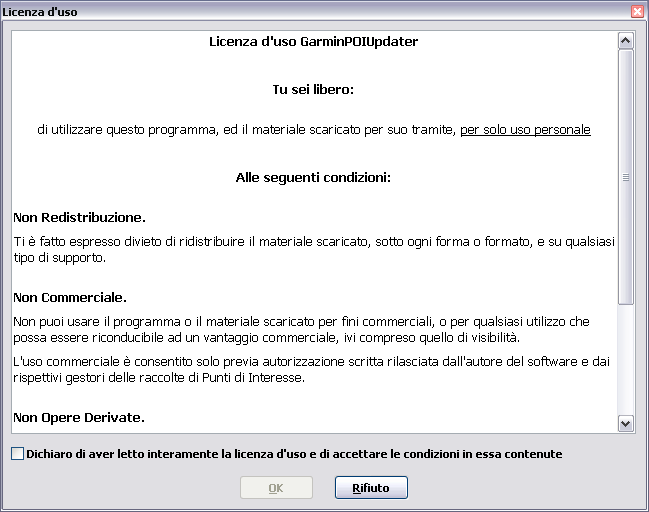Select the 'Non Redistribuzione.' section title
649x512 pixels.
click(79, 217)
